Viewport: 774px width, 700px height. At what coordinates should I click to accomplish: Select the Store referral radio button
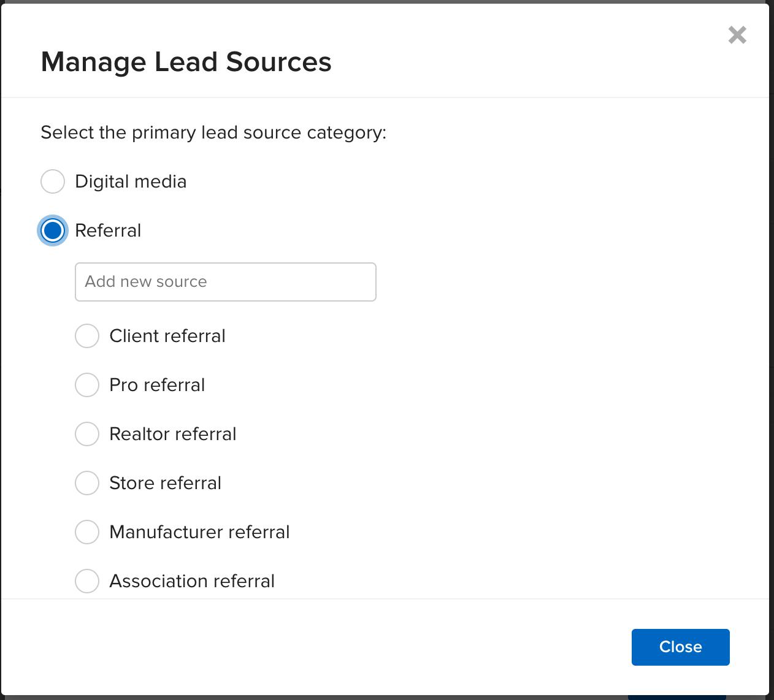coord(87,483)
